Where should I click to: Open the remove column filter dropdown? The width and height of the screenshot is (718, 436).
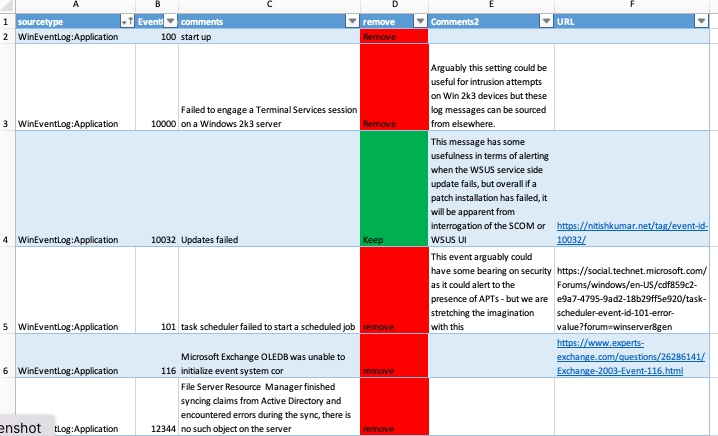point(420,21)
